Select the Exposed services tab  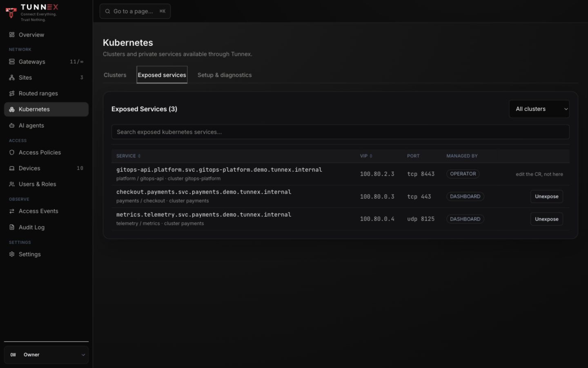162,75
